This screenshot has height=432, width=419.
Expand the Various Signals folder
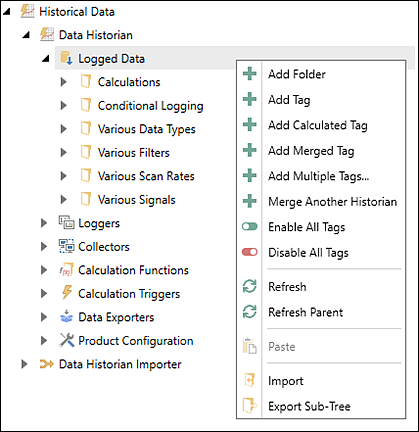click(x=63, y=199)
